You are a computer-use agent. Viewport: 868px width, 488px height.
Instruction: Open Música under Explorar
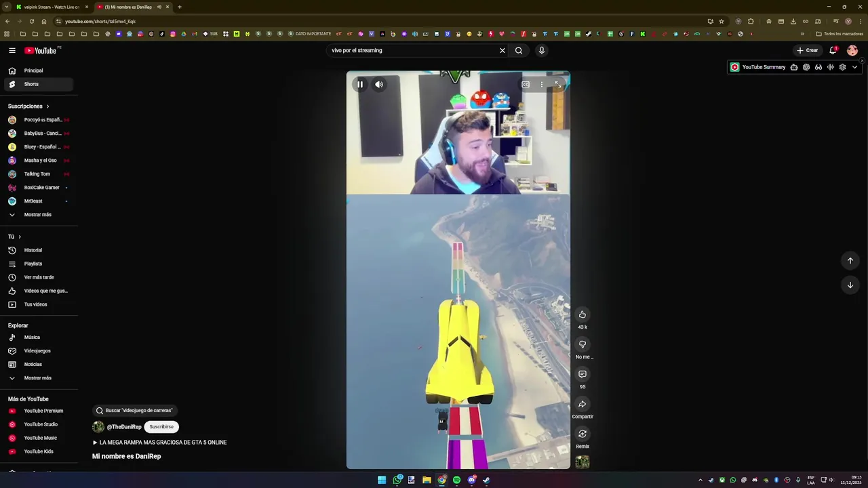coord(37,338)
